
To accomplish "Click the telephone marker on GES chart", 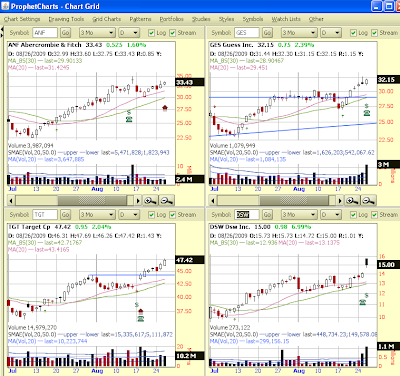I will (x=367, y=113).
